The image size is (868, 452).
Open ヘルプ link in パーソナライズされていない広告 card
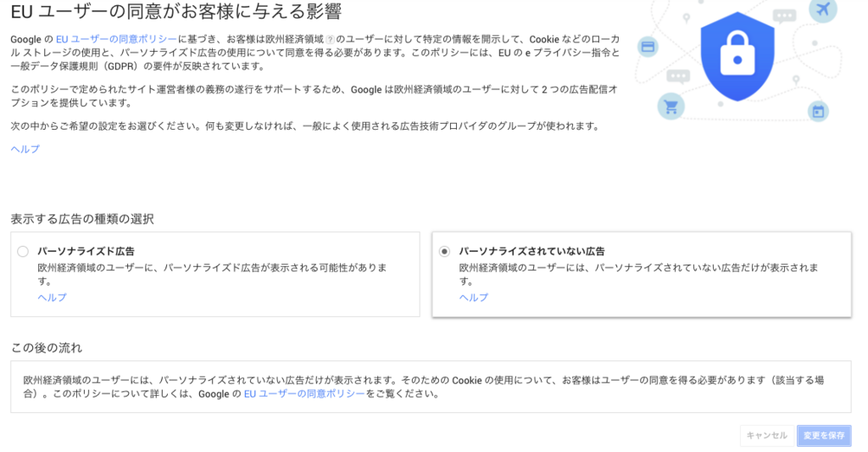click(474, 298)
